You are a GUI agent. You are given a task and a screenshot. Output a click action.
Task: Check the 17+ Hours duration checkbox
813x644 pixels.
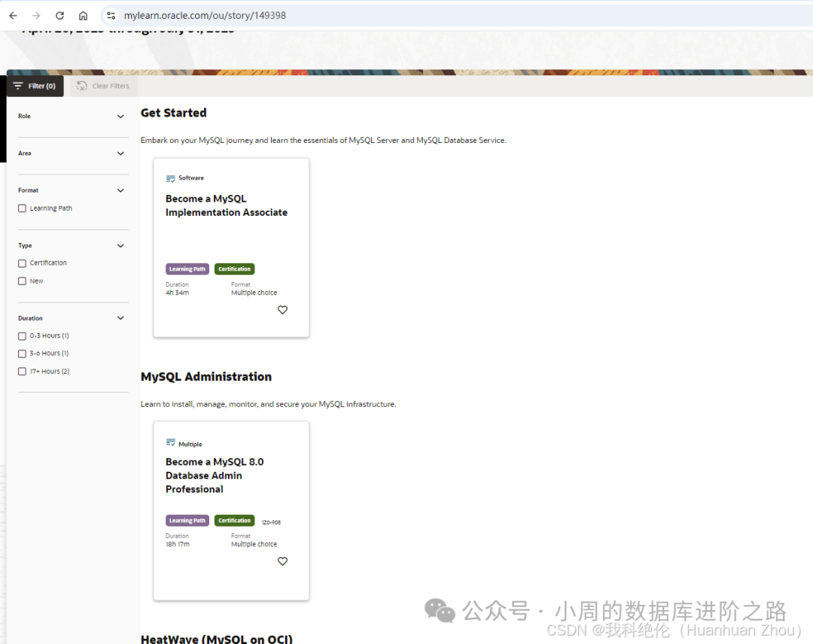23,372
